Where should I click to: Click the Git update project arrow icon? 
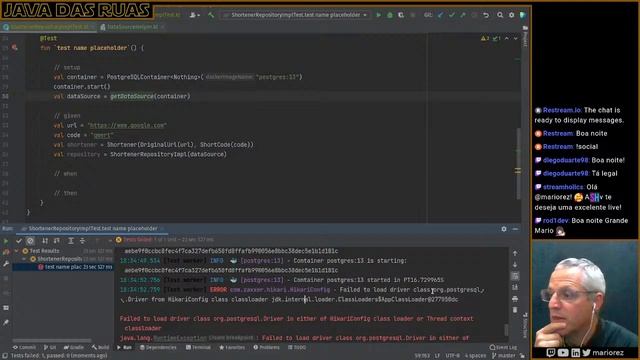click(440, 15)
